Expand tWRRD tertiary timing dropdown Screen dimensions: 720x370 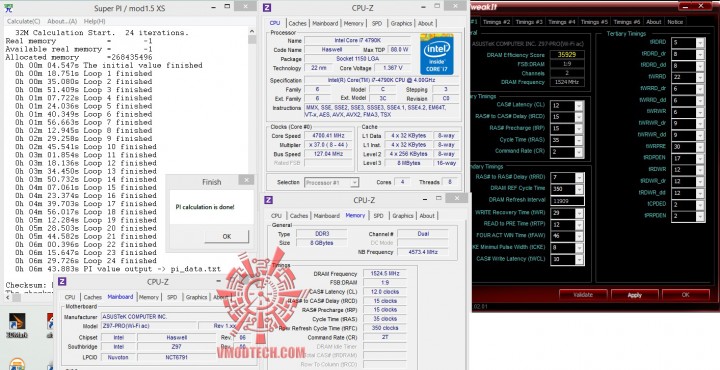tap(700, 77)
